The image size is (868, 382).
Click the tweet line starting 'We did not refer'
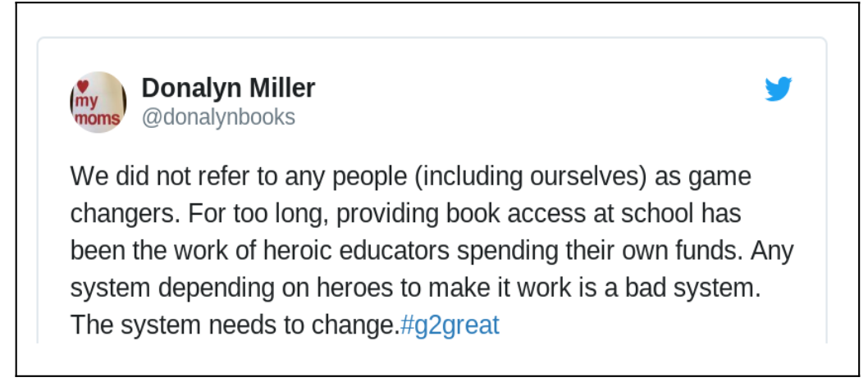point(411,177)
